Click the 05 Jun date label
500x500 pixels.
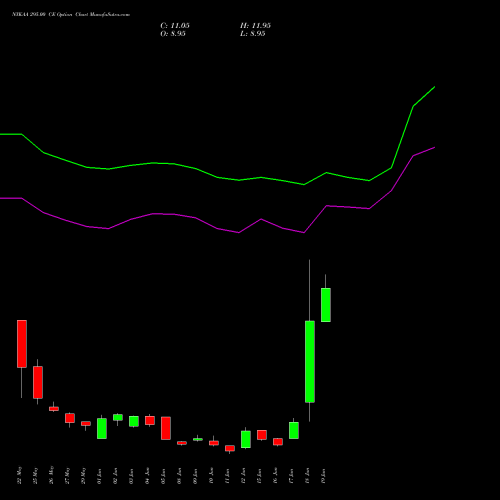[163, 476]
